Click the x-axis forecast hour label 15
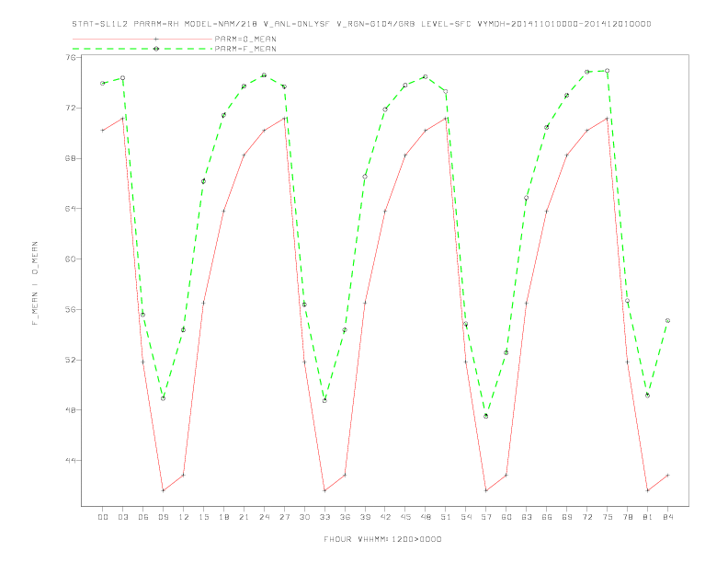Viewport: 728px width, 563px height. pos(203,517)
